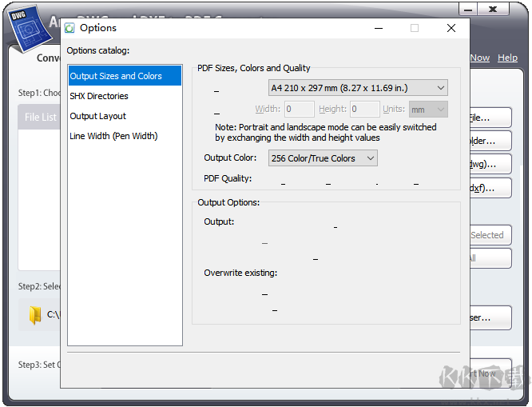The width and height of the screenshot is (532, 407).
Task: Click the yellow output folder icon
Action: tap(35, 315)
